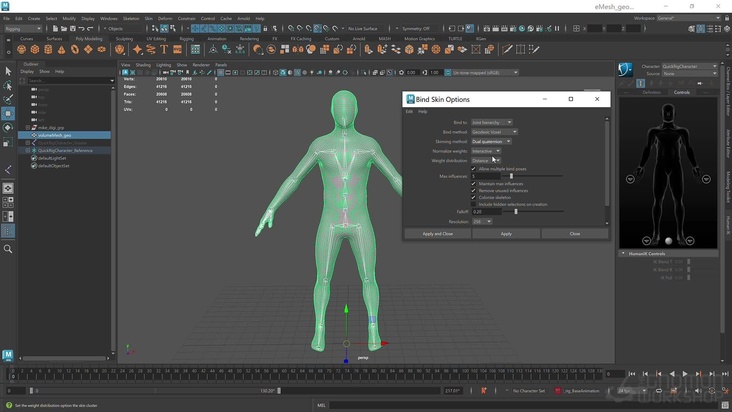Create a polygon disc from the shelf
This screenshot has height=412, width=732.
101,49
